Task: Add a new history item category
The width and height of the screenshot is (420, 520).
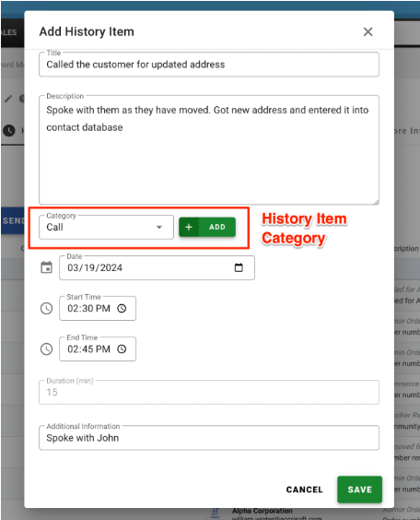Action: 207,227
